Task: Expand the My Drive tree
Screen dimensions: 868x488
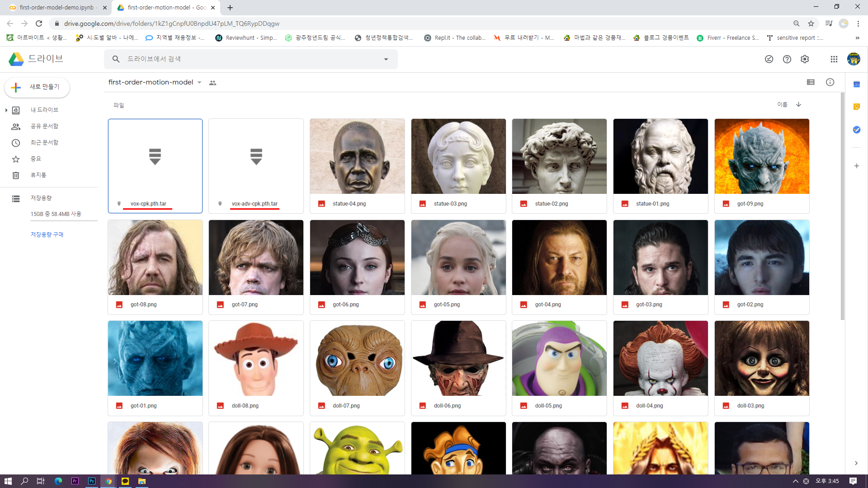Action: point(6,110)
